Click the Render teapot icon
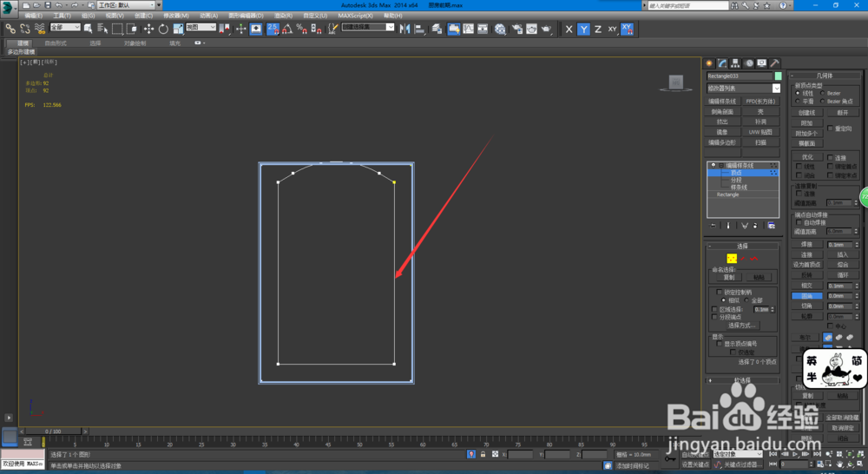The width and height of the screenshot is (868, 474). (x=546, y=29)
